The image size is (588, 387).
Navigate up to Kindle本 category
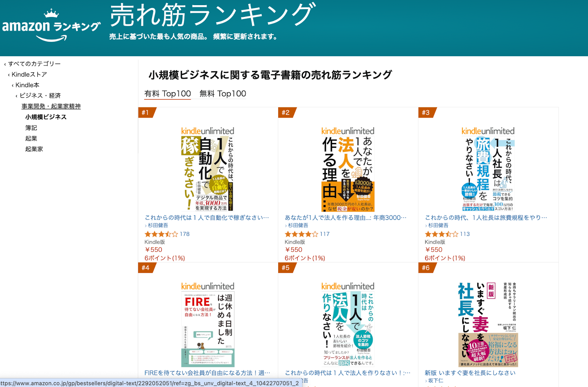click(x=27, y=85)
